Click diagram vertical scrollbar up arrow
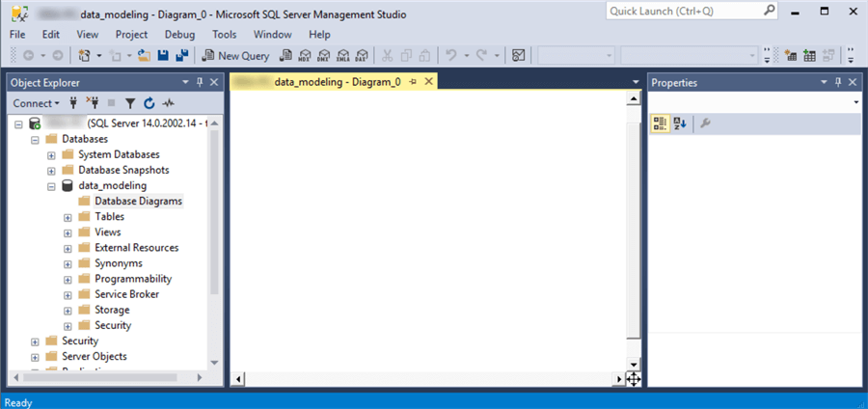Screen dimensions: 868x409 [x=634, y=98]
